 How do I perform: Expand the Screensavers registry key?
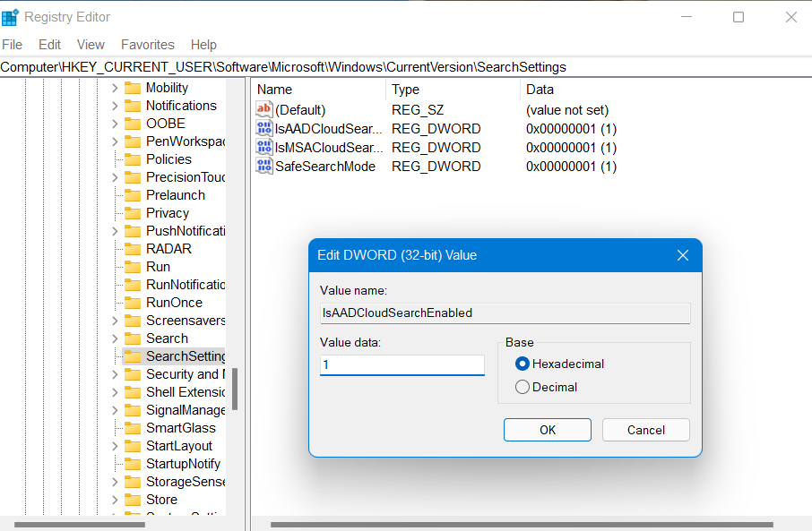pyautogui.click(x=115, y=321)
